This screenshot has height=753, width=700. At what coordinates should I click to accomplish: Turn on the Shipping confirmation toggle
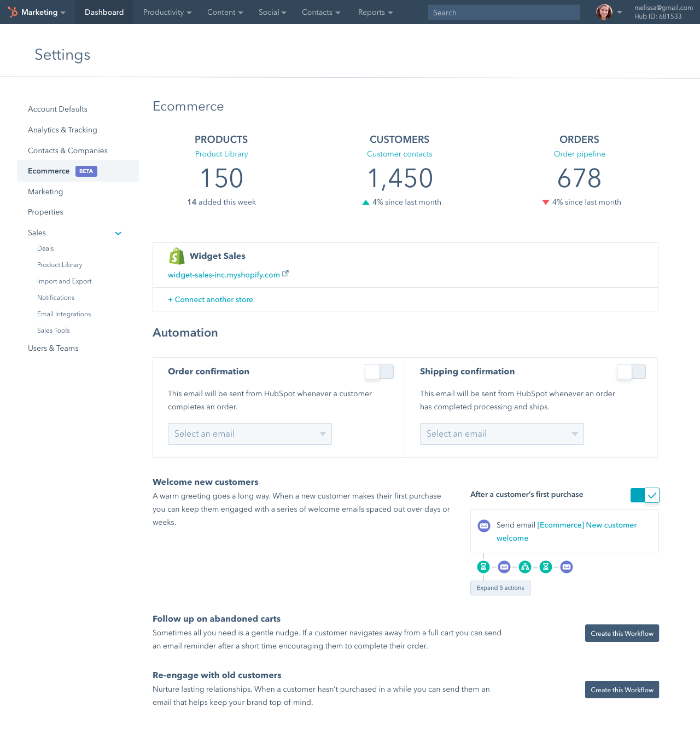[x=631, y=372]
